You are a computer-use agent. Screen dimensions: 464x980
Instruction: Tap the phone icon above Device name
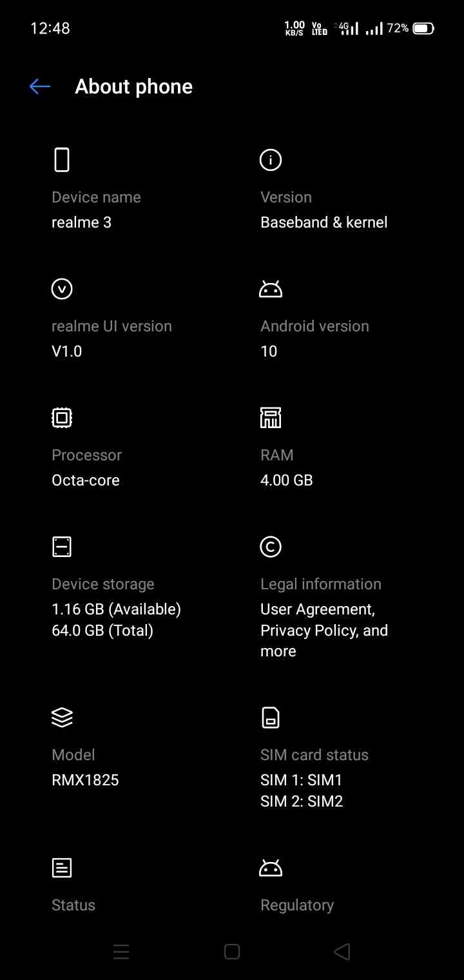62,160
